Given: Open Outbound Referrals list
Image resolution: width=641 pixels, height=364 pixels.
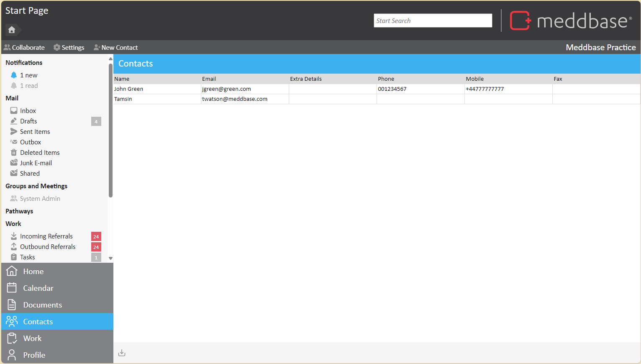Looking at the screenshot, I should [x=48, y=247].
